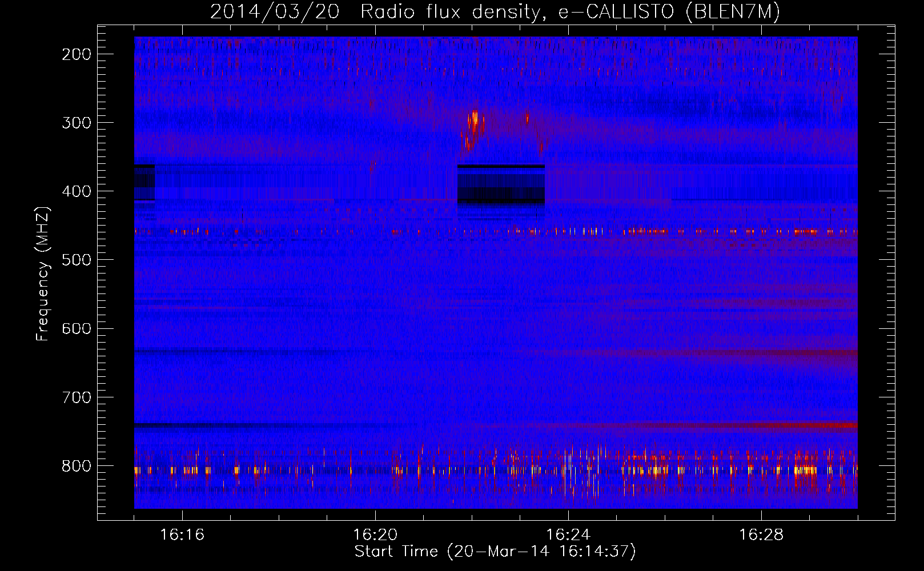
Task: Click the 'Start Time (20-Mar-14 16:14:37)' label
Action: click(495, 552)
